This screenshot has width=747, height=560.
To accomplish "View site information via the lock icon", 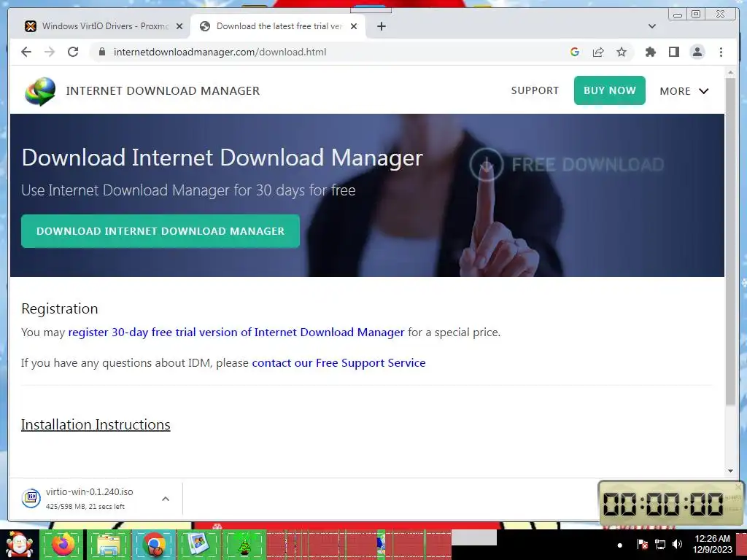I will pyautogui.click(x=101, y=52).
